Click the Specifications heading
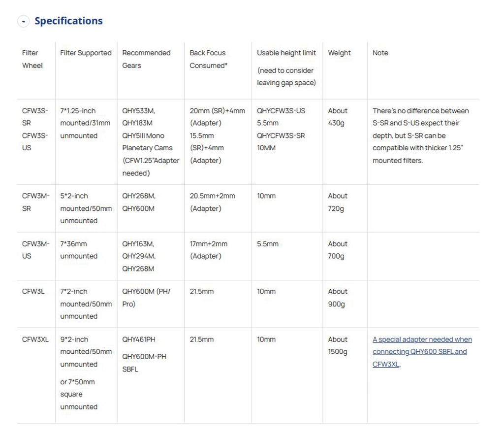The height and width of the screenshot is (439, 504). (x=68, y=21)
